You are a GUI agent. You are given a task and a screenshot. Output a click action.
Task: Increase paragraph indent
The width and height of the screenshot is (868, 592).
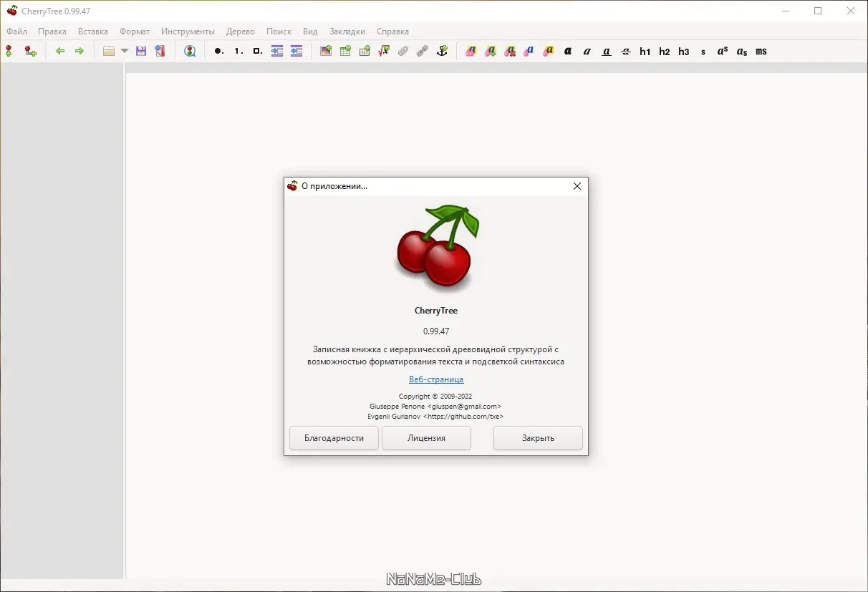click(x=277, y=52)
